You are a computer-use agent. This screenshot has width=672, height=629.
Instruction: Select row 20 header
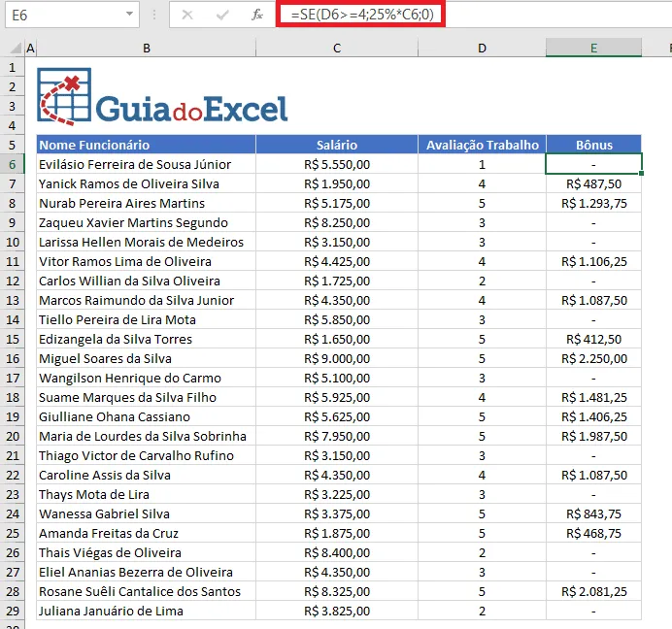pyautogui.click(x=13, y=436)
